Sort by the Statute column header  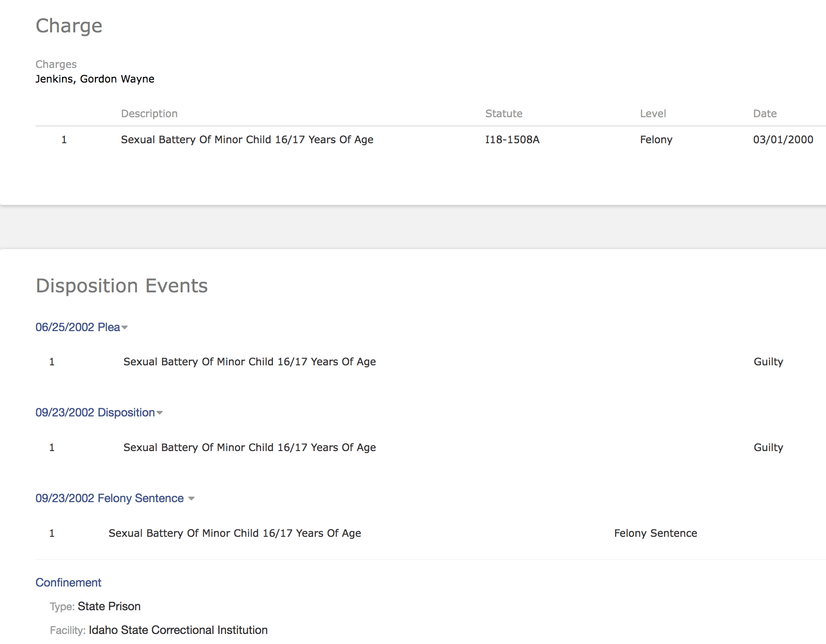point(503,114)
